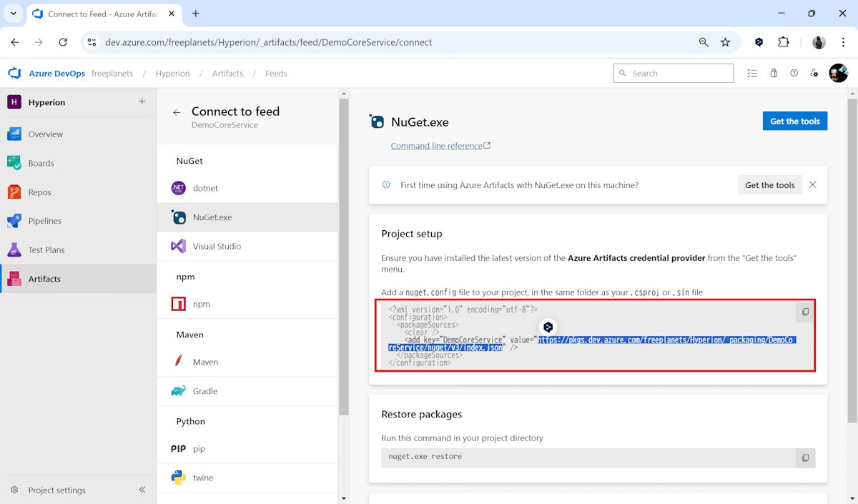Viewport: 858px width, 504px height.
Task: Copy the nuget.exe restore command
Action: pyautogui.click(x=805, y=458)
